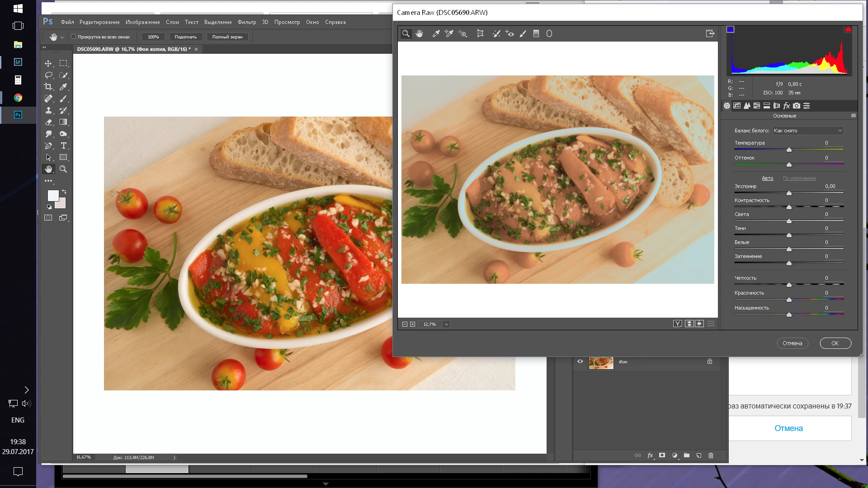Screen dimensions: 868x488
Task: Enable 'Прокрутка во всех окнах' checkbox
Action: point(74,37)
